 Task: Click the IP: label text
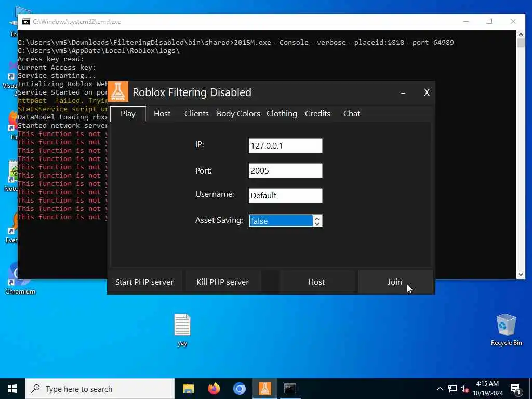click(199, 144)
